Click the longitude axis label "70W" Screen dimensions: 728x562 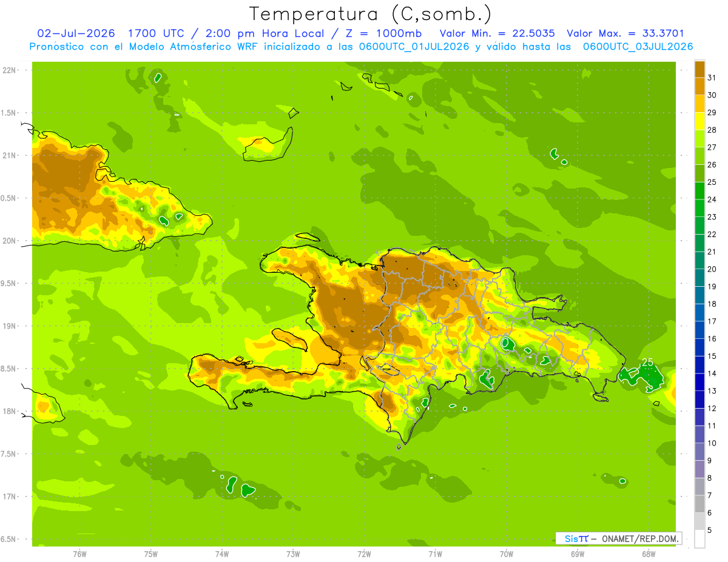(x=507, y=554)
